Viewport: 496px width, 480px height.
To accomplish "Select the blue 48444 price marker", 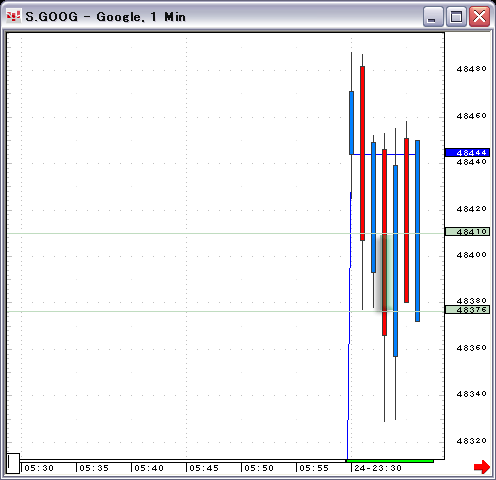I will pyautogui.click(x=467, y=153).
